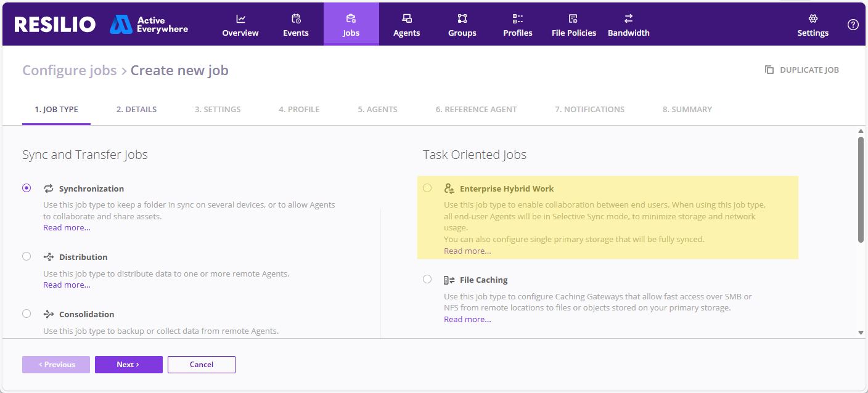Click the Synchronization label text

pyautogui.click(x=91, y=188)
